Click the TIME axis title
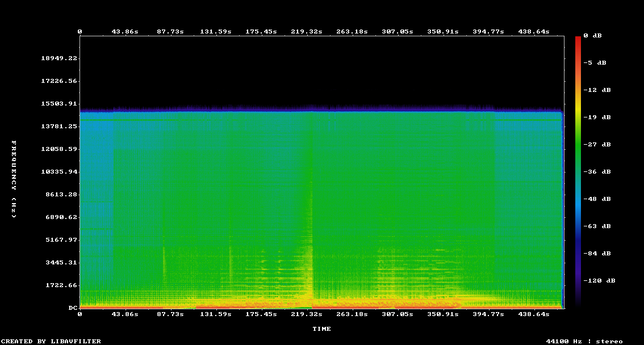Screen dimensions: 644x345 pos(321,329)
